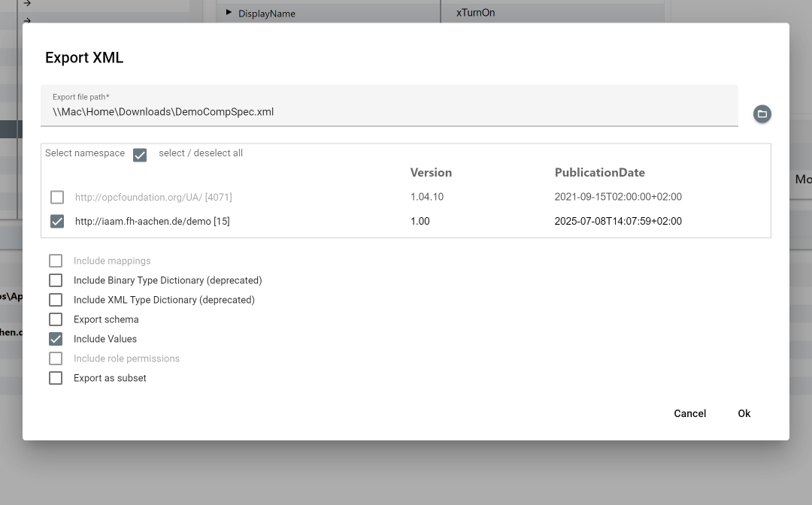Check the Export schema option
The height and width of the screenshot is (505, 812).
55,319
